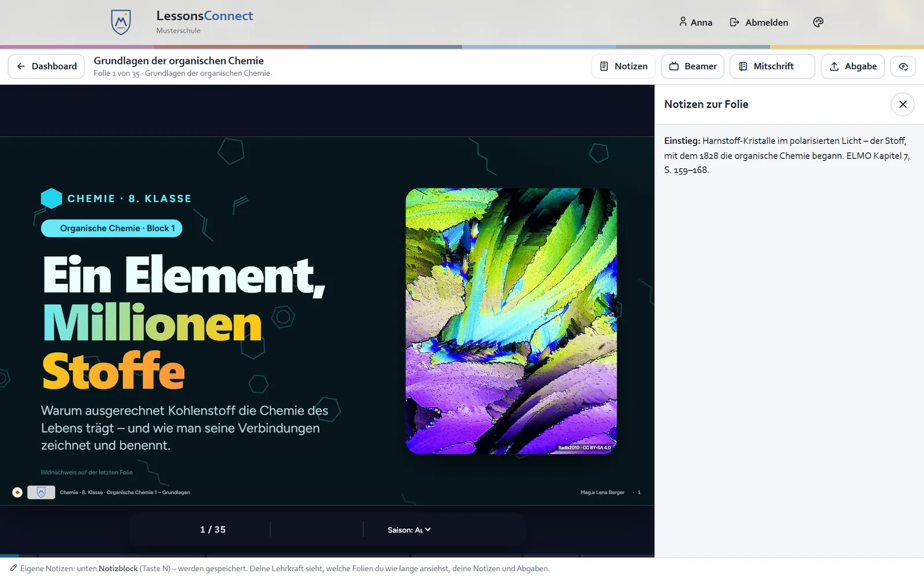Open the Abgabe upload button

tap(852, 66)
